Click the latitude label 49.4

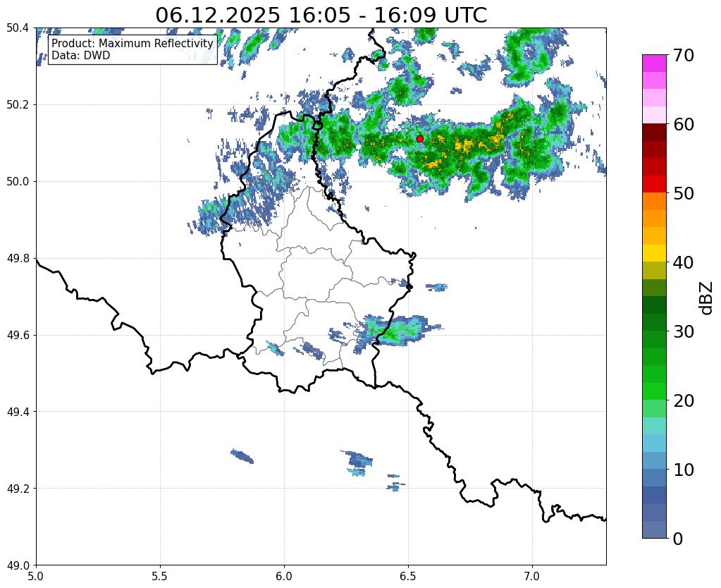pyautogui.click(x=18, y=411)
